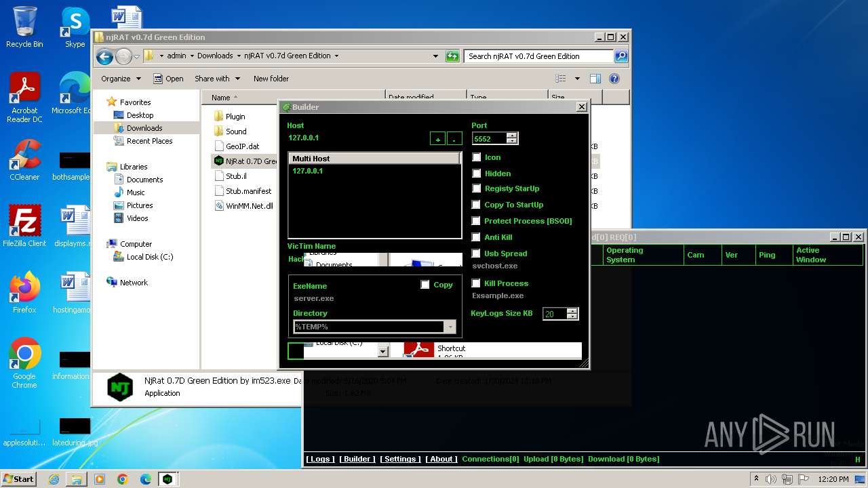Open Recycle Bin desktop icon
This screenshot has height=488, width=868.
coord(24,27)
